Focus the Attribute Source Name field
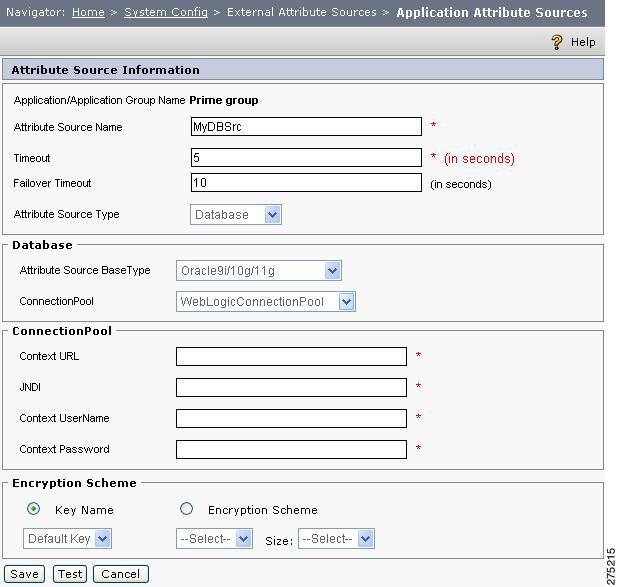Screen dimensions: 618x587 click(x=306, y=127)
